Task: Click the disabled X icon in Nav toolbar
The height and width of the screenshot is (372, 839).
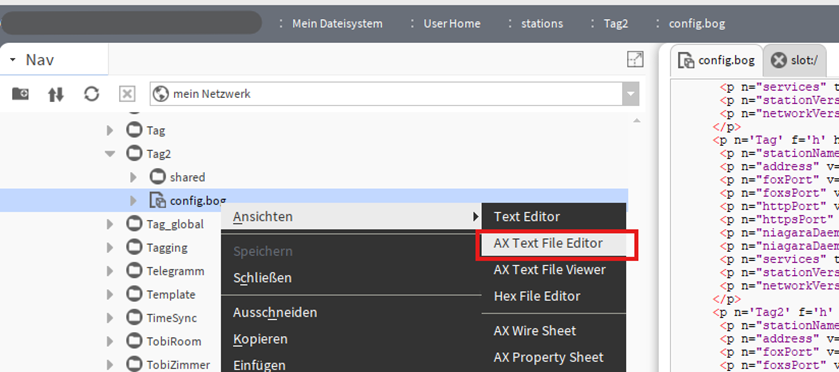Action: point(127,95)
